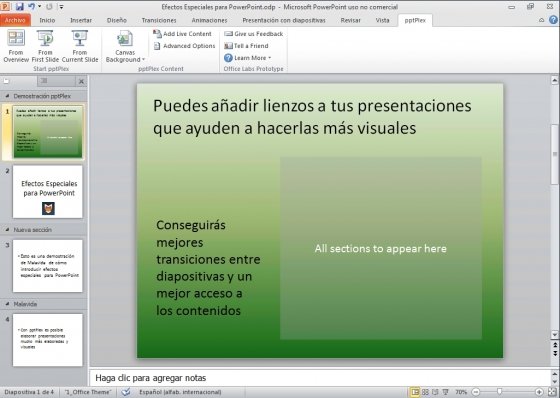Start pptPlex From First Slide
Screen dimensions: 560x398
point(45,46)
